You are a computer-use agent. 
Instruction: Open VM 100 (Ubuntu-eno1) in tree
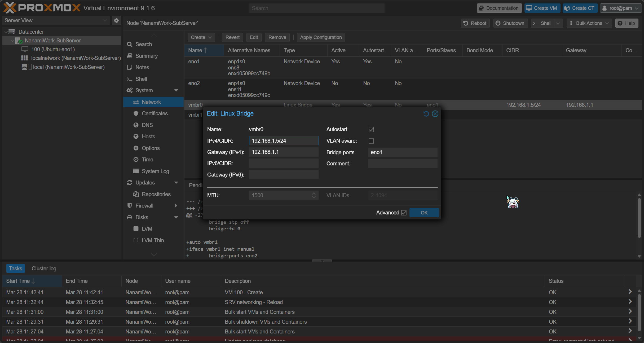[53, 49]
